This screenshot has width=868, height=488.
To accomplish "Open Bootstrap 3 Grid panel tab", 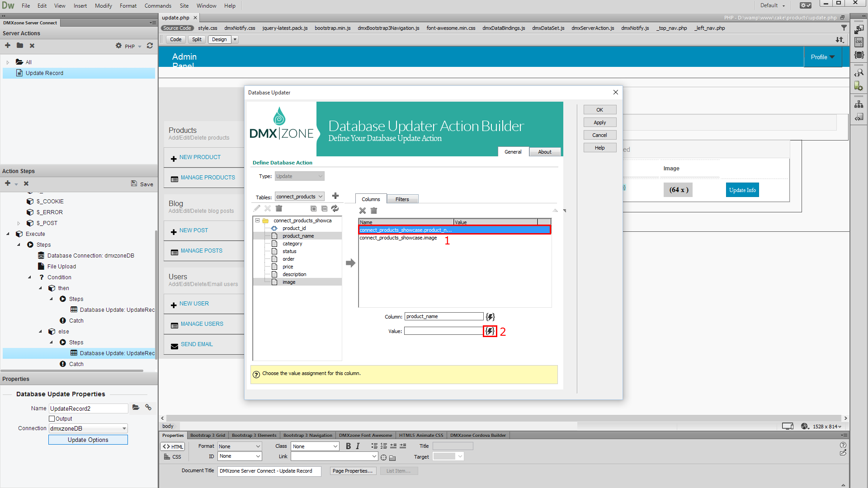I will pos(208,436).
